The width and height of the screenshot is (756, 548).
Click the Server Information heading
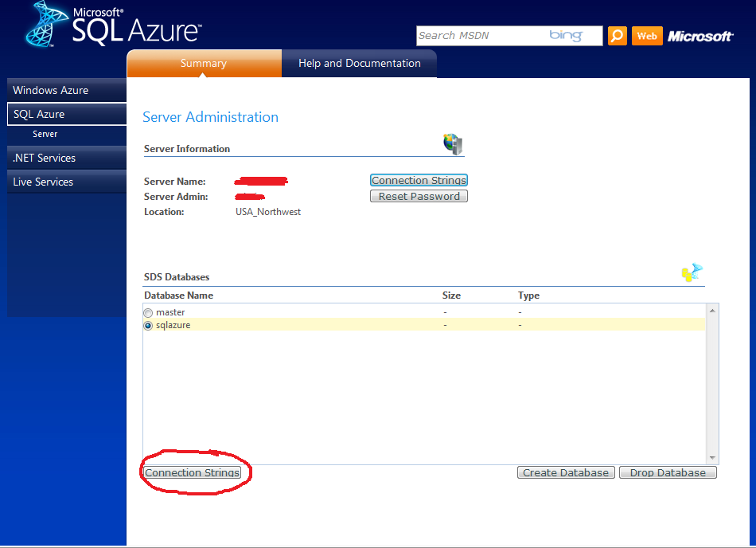186,149
